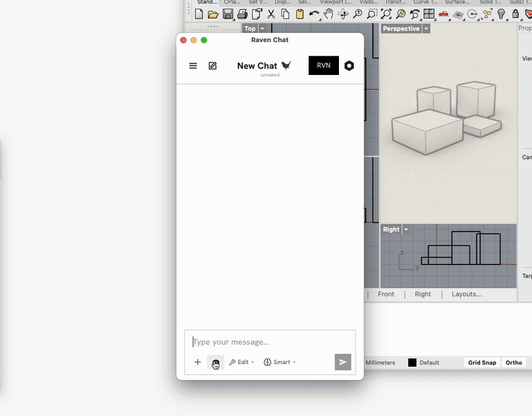Click the Save floppy disk icon
The height and width of the screenshot is (416, 532).
click(x=228, y=14)
